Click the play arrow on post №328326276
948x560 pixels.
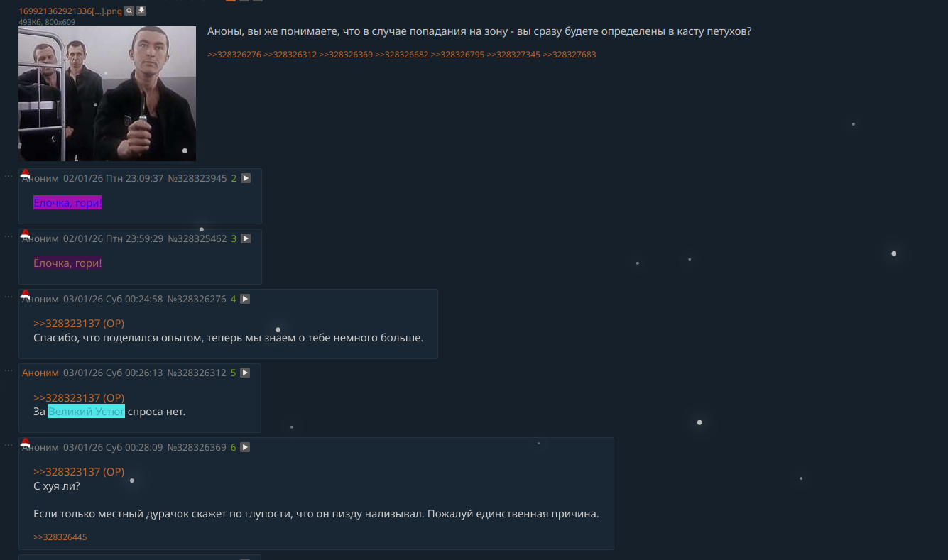pos(245,300)
